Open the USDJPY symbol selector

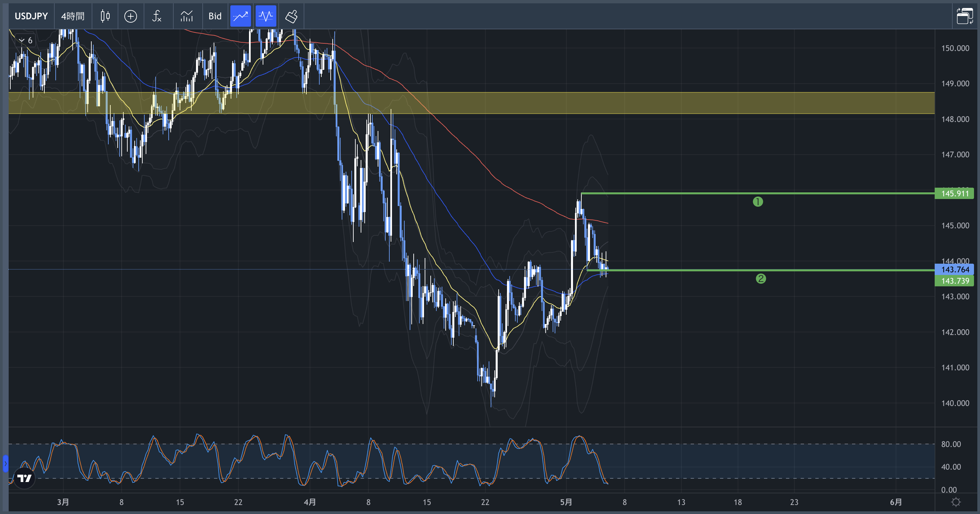click(x=31, y=16)
